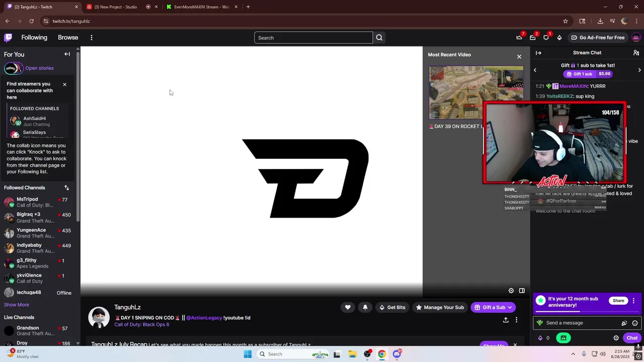Viewport: 644px width, 362px height.
Task: Open a new browser tab
Action: [x=248, y=7]
